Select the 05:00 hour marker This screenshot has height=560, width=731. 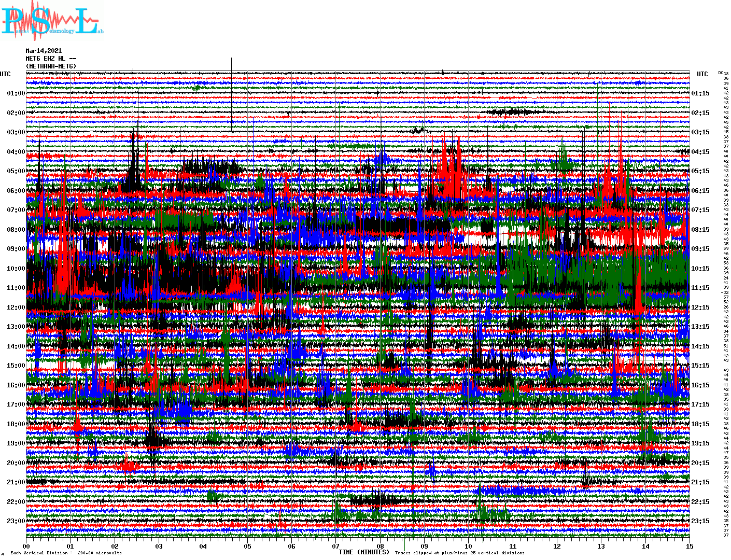click(x=16, y=172)
